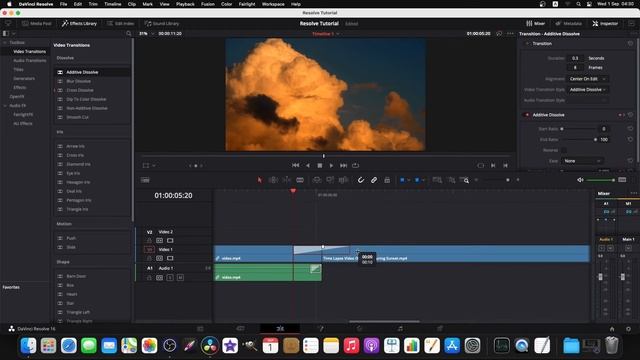Screen dimensions: 640x360
Task: Go to first frame in viewer
Action: pyautogui.click(x=296, y=165)
